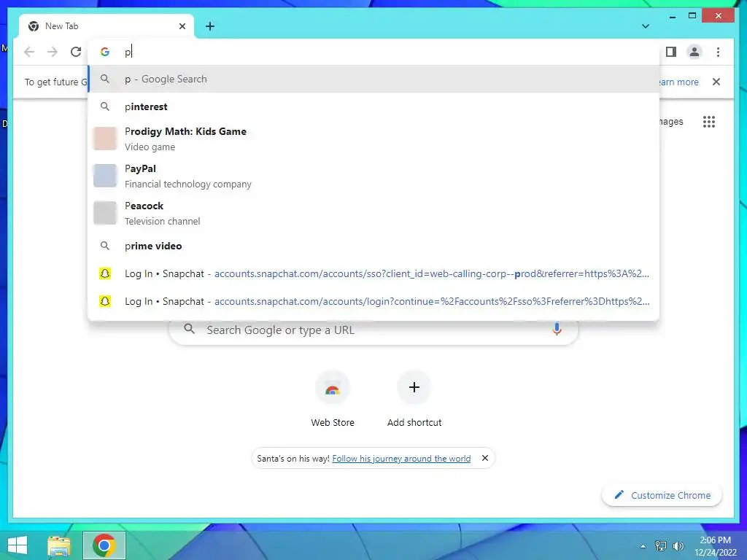Click the Snapchat ghost icon on the accounts/login?continue row
The width and height of the screenshot is (747, 560).
click(x=105, y=301)
